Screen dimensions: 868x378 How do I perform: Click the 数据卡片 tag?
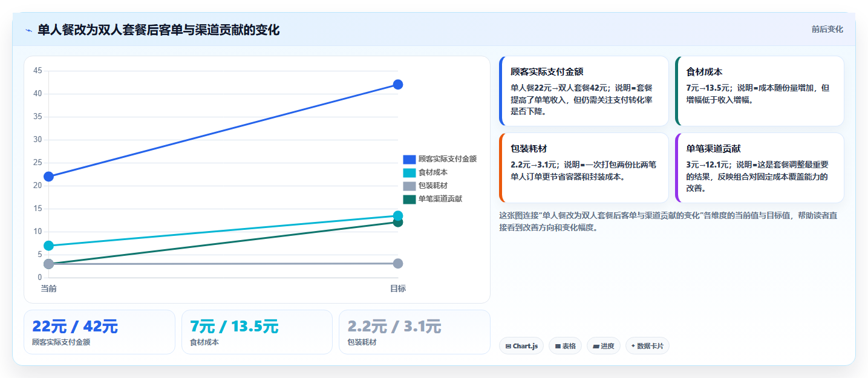point(647,346)
